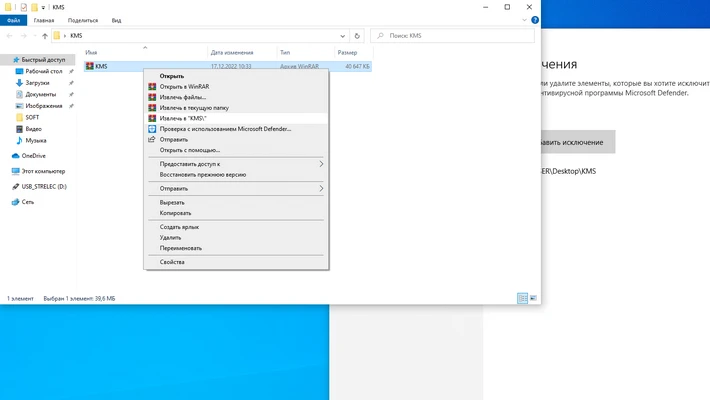Click the share icon next to 'Отправить'
This screenshot has height=400, width=710.
pos(152,140)
